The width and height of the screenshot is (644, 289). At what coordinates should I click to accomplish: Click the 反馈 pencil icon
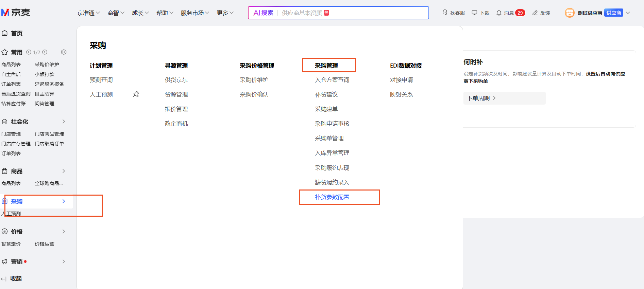click(535, 13)
